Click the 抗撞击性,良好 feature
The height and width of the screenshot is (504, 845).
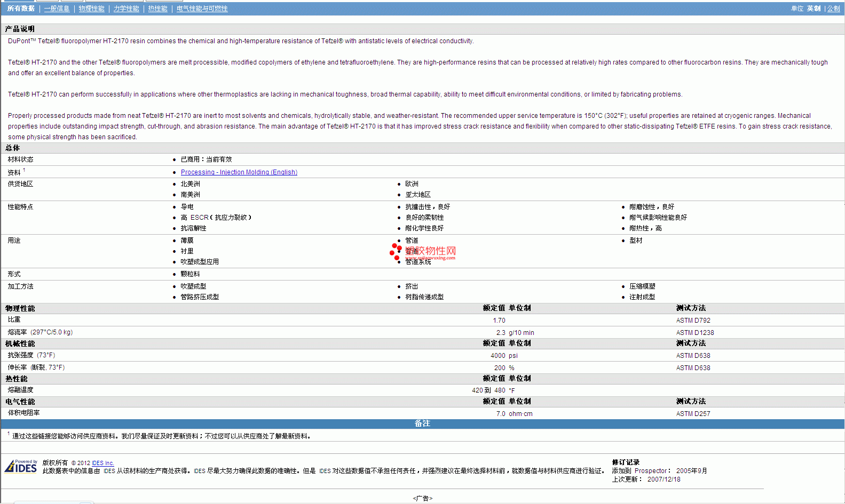click(428, 207)
